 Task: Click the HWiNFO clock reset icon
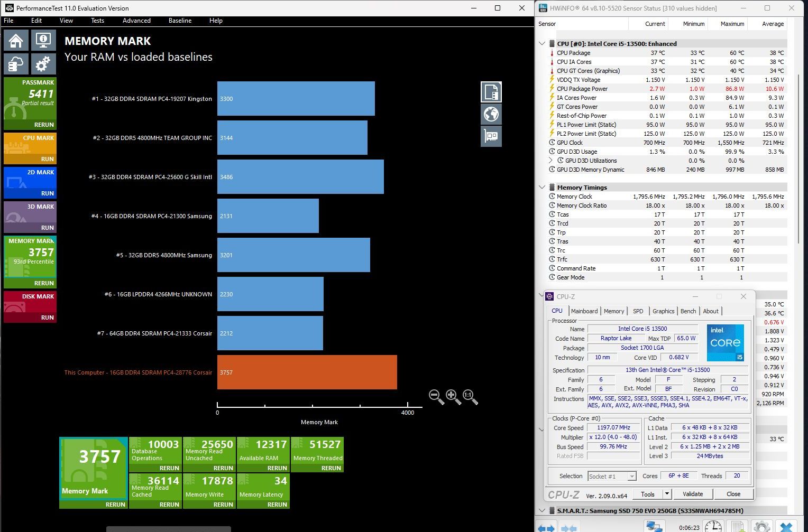[x=713, y=527]
